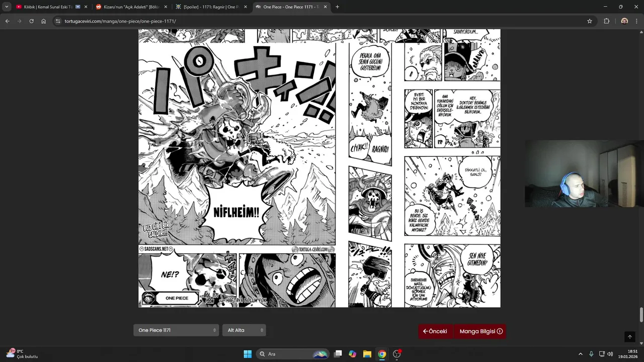The height and width of the screenshot is (362, 644).
Task: Reload the current page
Action: [x=31, y=21]
